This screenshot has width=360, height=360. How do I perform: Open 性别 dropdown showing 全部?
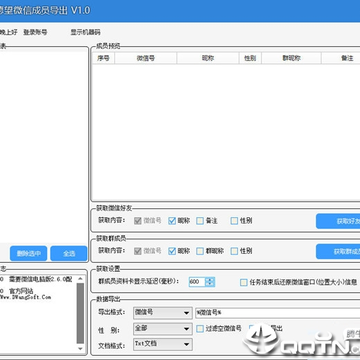(x=163, y=329)
